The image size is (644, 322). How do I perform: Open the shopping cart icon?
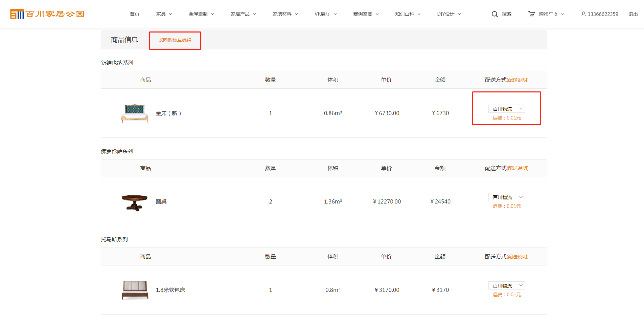531,14
